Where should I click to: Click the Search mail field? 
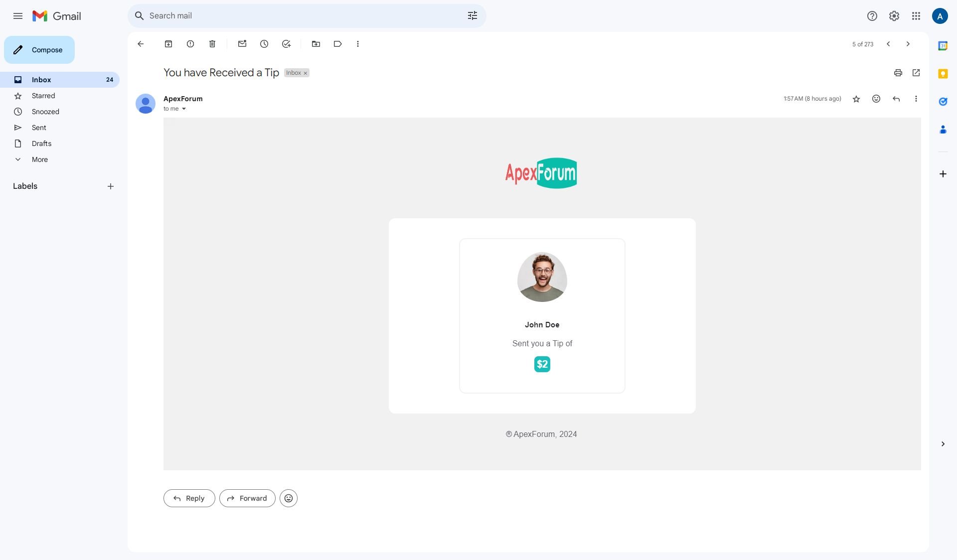[x=299, y=16]
